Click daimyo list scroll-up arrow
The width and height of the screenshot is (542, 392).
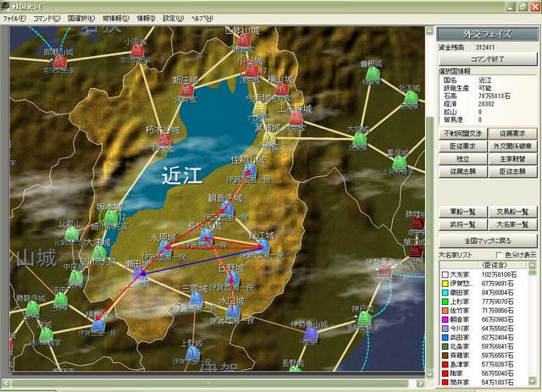click(532, 266)
